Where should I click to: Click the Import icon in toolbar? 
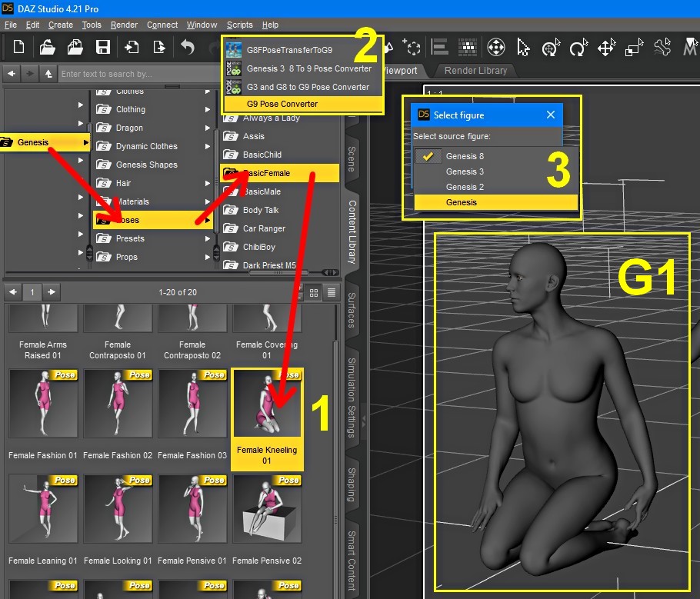click(132, 47)
